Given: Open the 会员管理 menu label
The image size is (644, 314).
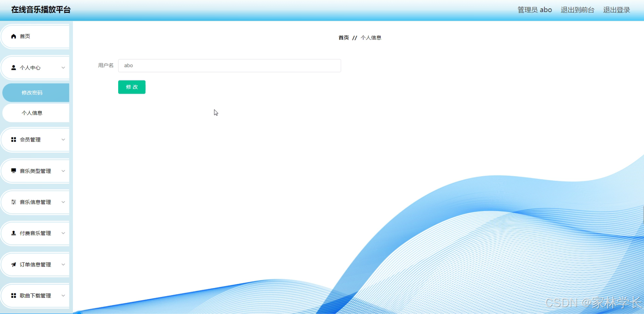Looking at the screenshot, I should [30, 140].
